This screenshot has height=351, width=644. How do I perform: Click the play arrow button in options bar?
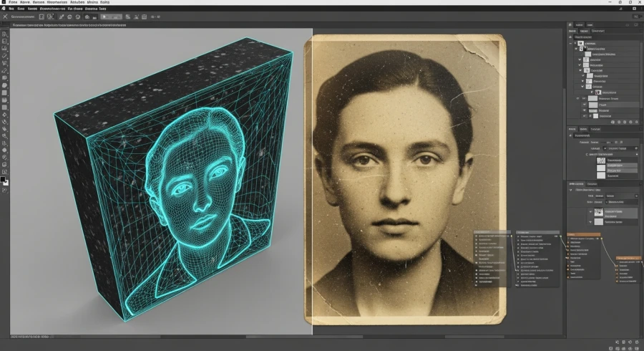tap(112, 17)
